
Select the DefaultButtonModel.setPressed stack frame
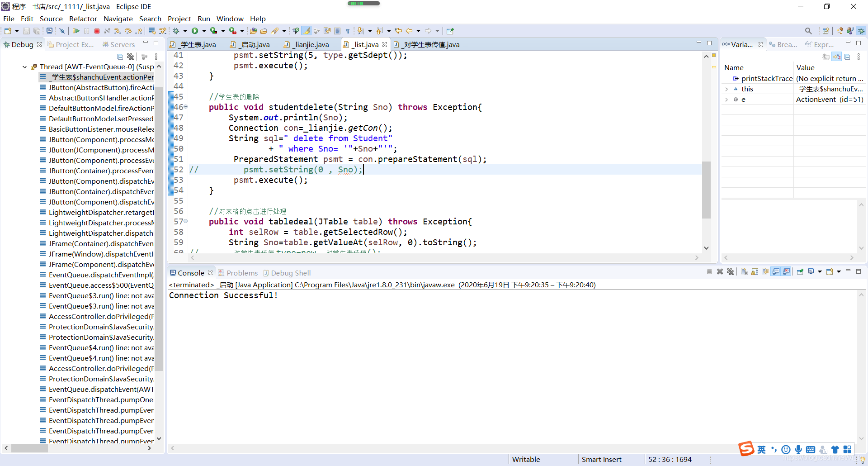pyautogui.click(x=97, y=119)
